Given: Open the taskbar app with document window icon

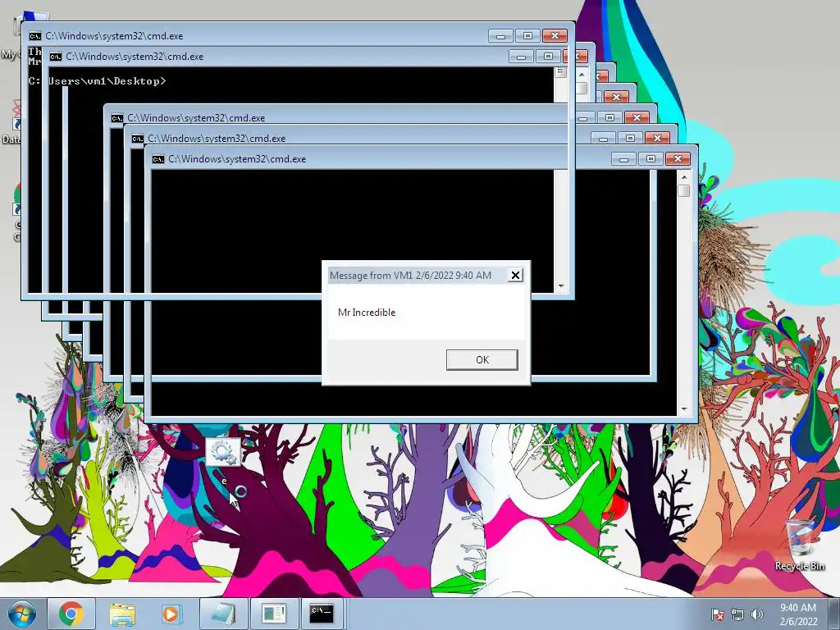Looking at the screenshot, I should coord(274,614).
